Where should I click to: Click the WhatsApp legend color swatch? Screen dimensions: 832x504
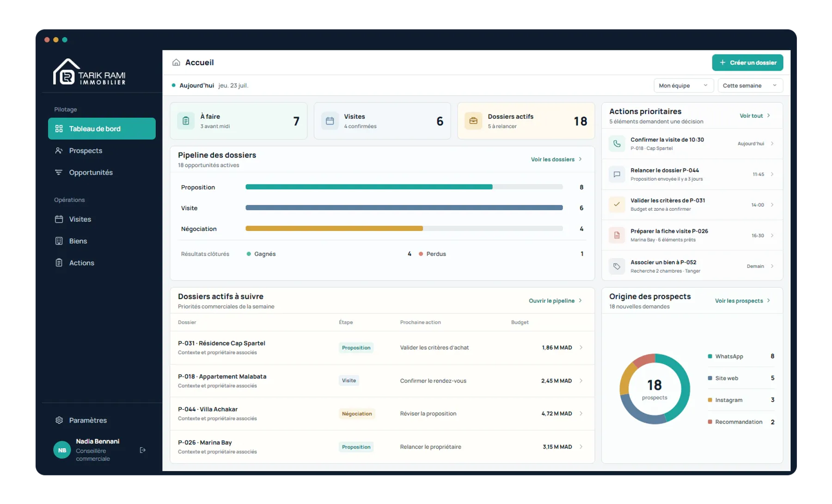tap(710, 356)
